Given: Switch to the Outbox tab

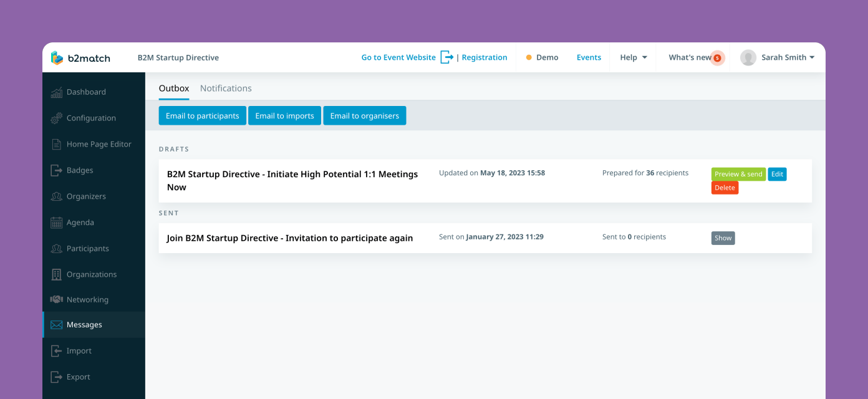Looking at the screenshot, I should click(x=174, y=89).
